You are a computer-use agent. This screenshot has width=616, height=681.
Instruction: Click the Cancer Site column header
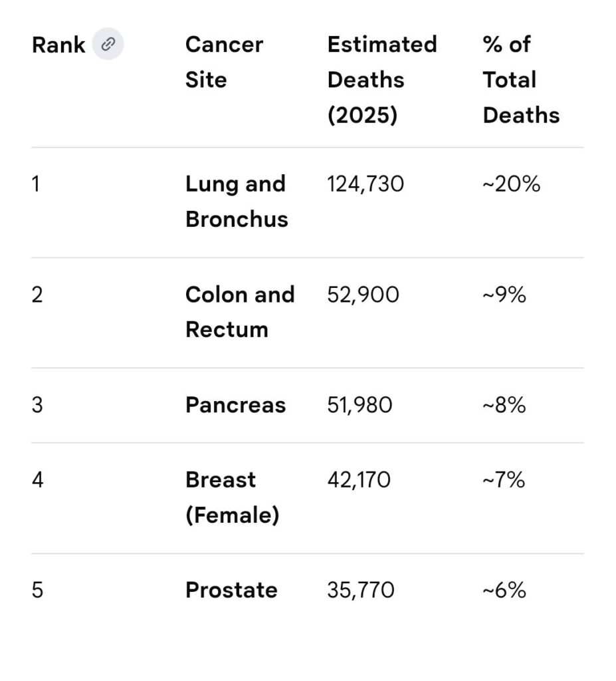[224, 63]
